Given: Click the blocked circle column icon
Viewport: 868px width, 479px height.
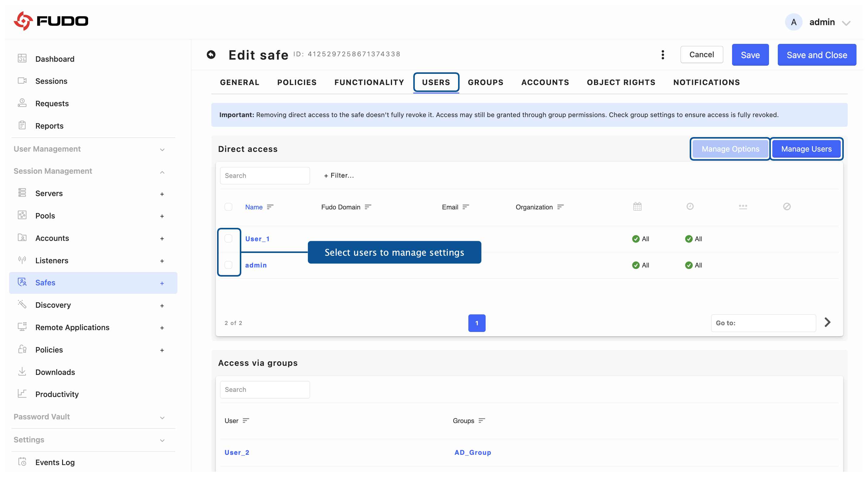Looking at the screenshot, I should pos(787,206).
